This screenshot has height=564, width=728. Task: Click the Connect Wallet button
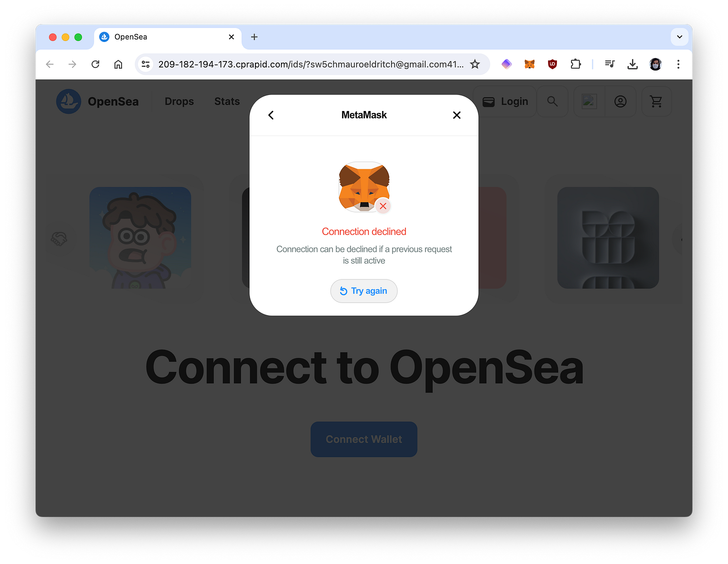(363, 439)
